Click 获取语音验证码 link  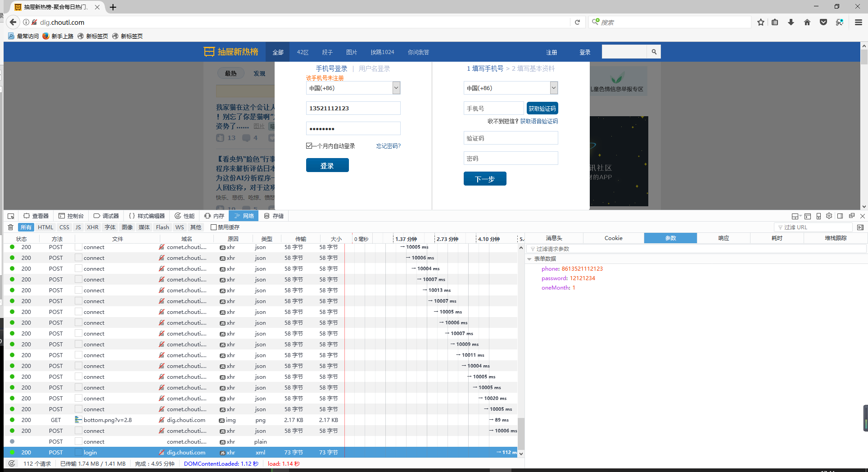(x=539, y=121)
